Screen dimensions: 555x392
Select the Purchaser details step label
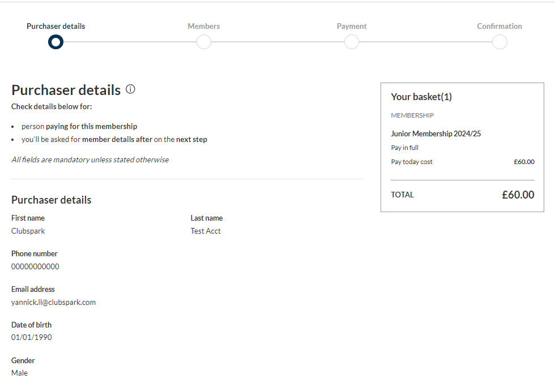[56, 26]
